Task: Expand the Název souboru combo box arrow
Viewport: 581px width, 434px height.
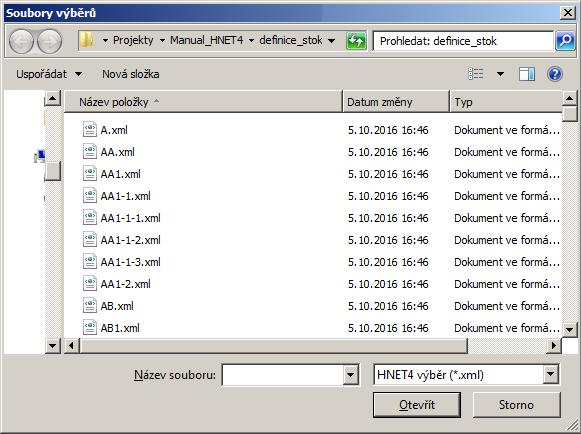Action: point(350,375)
